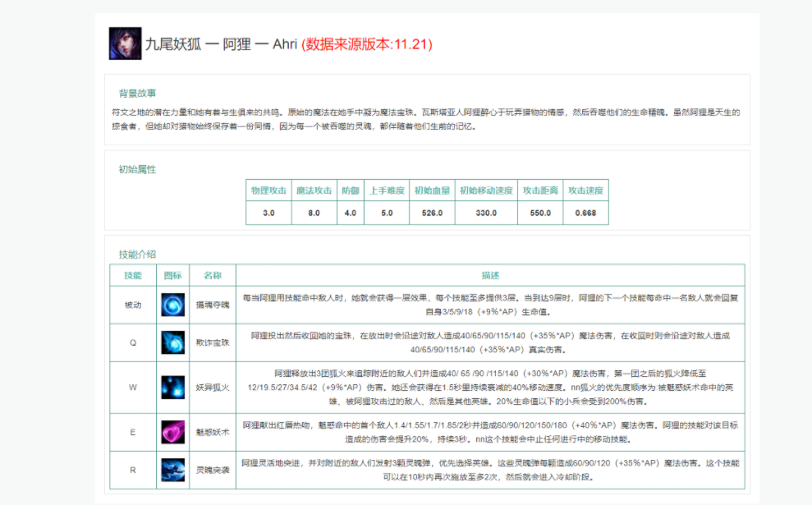The width and height of the screenshot is (812, 505).
Task: Click the Q skill description text
Action: [x=490, y=343]
